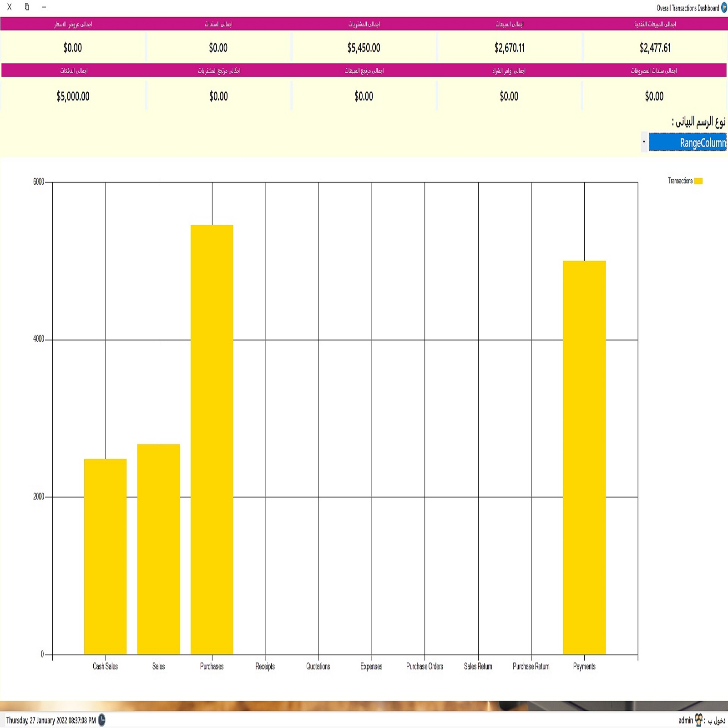Click the $5,000.00 payments total card
Image resolution: width=728 pixels, height=728 pixels.
pyautogui.click(x=73, y=96)
